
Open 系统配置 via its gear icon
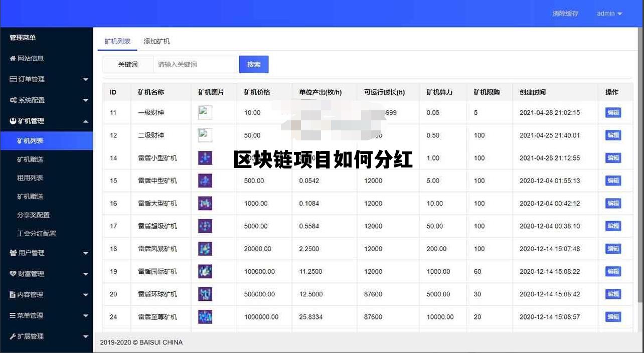(x=13, y=100)
